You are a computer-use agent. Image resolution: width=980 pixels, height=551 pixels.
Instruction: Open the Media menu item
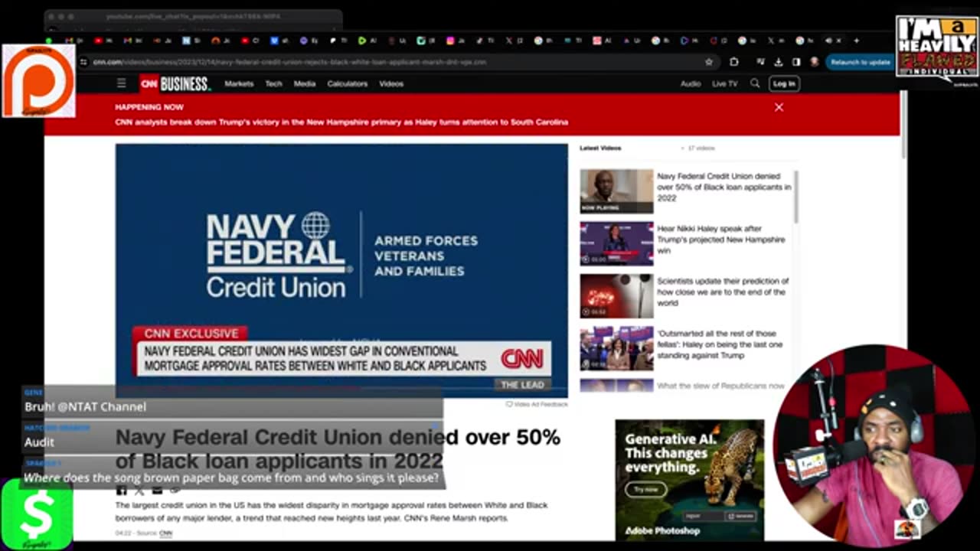point(304,83)
